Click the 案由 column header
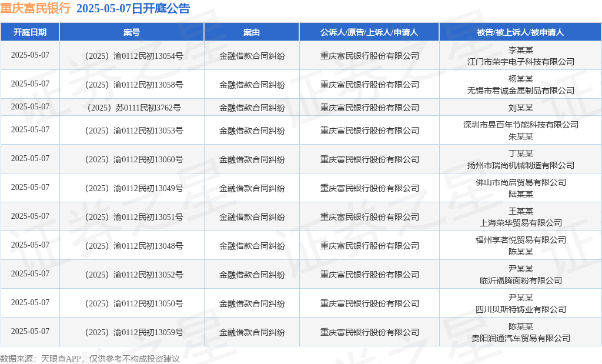Image resolution: width=602 pixels, height=364 pixels. tap(252, 32)
